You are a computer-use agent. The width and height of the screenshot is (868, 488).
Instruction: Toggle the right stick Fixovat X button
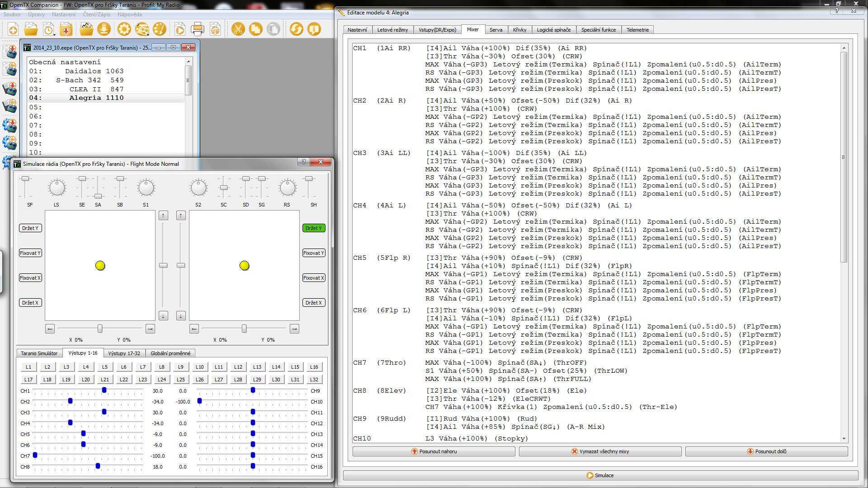[314, 278]
